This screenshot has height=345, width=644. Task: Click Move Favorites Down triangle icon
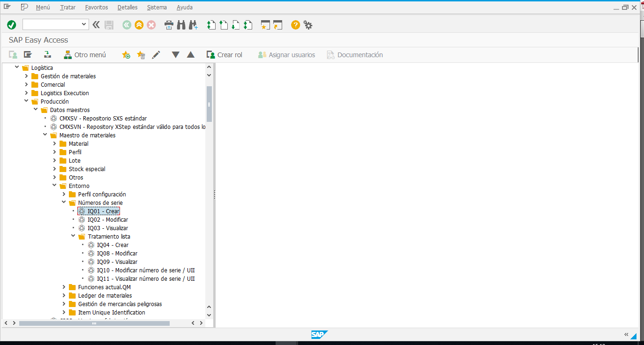(176, 55)
